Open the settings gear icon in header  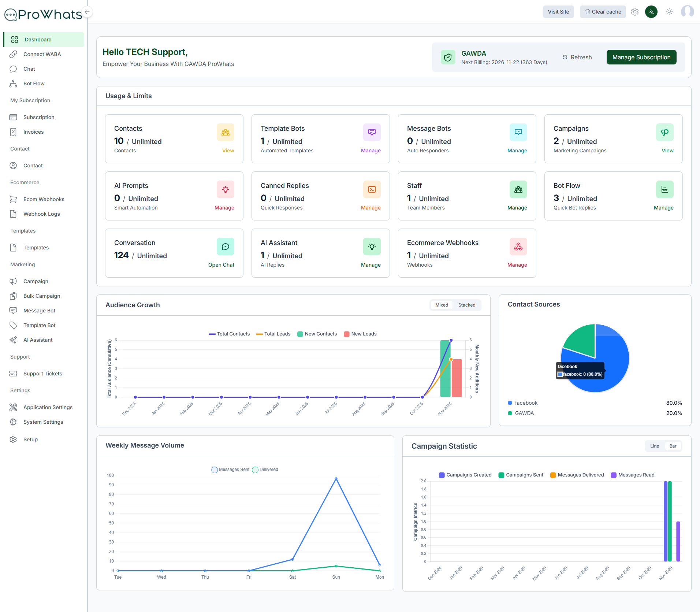pos(635,12)
